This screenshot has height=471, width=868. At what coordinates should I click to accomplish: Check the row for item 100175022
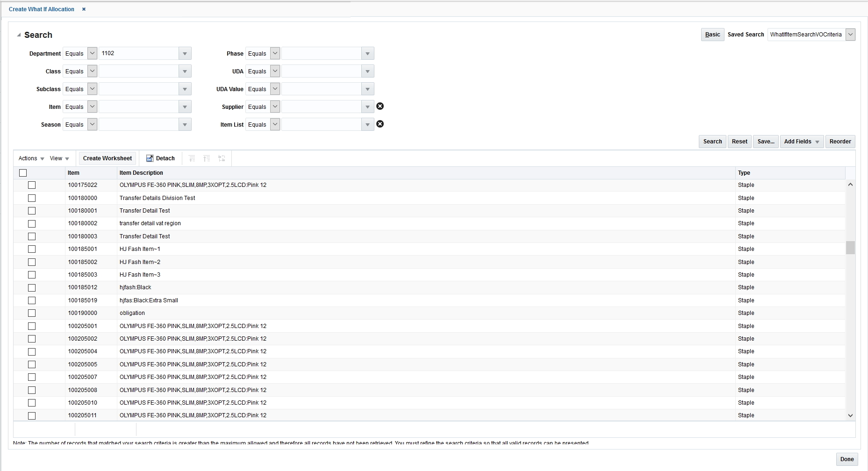click(x=31, y=185)
